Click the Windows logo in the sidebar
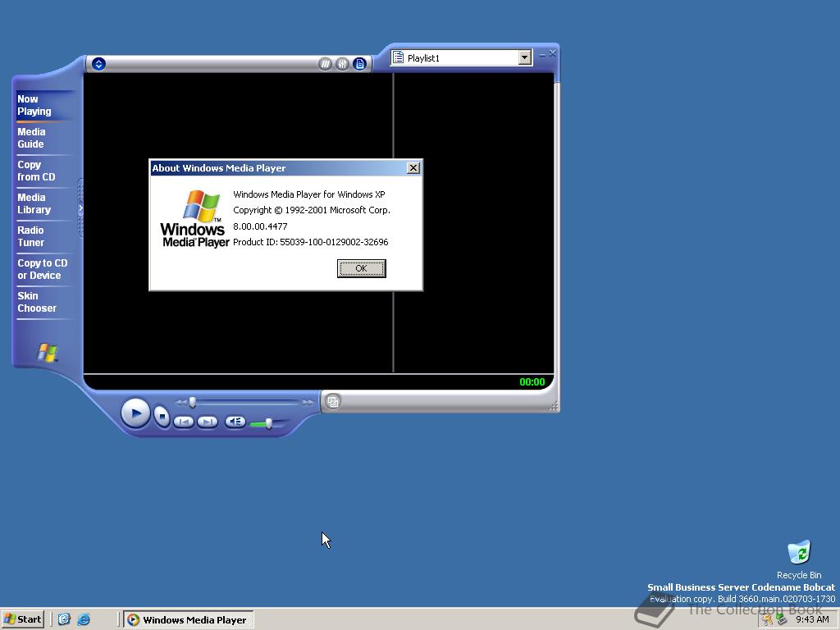This screenshot has height=630, width=840. (47, 353)
